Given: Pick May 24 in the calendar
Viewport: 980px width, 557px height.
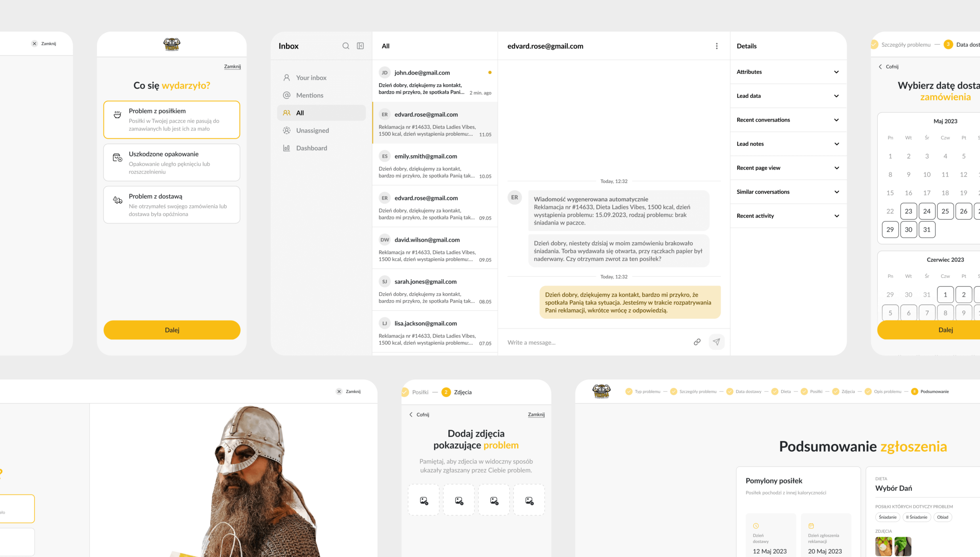Looking at the screenshot, I should pyautogui.click(x=926, y=211).
